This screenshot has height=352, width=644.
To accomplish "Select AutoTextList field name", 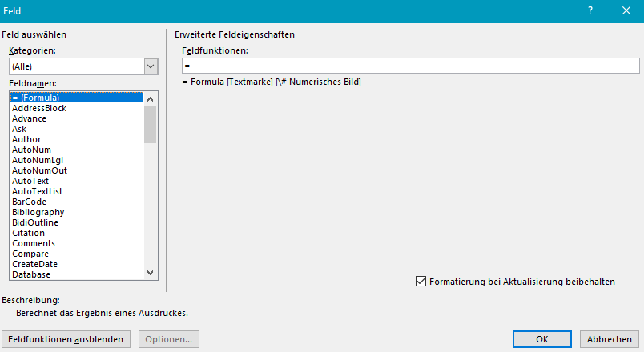I will coord(77,191).
